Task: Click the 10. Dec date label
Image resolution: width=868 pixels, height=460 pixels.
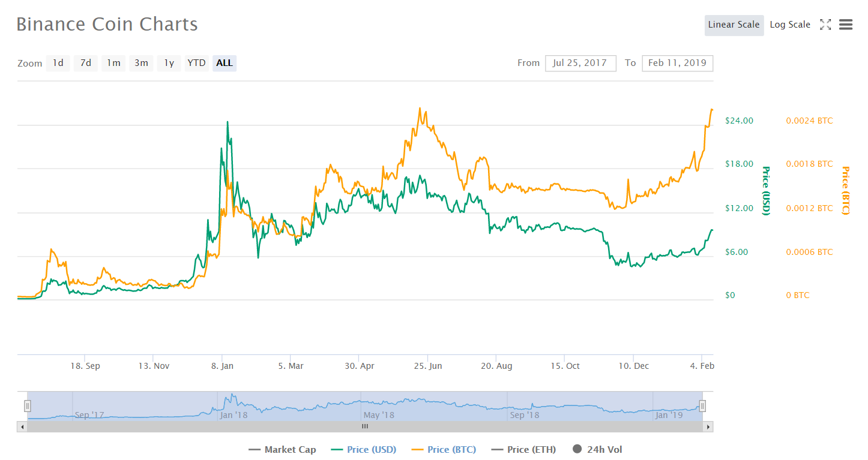Action: pos(634,365)
